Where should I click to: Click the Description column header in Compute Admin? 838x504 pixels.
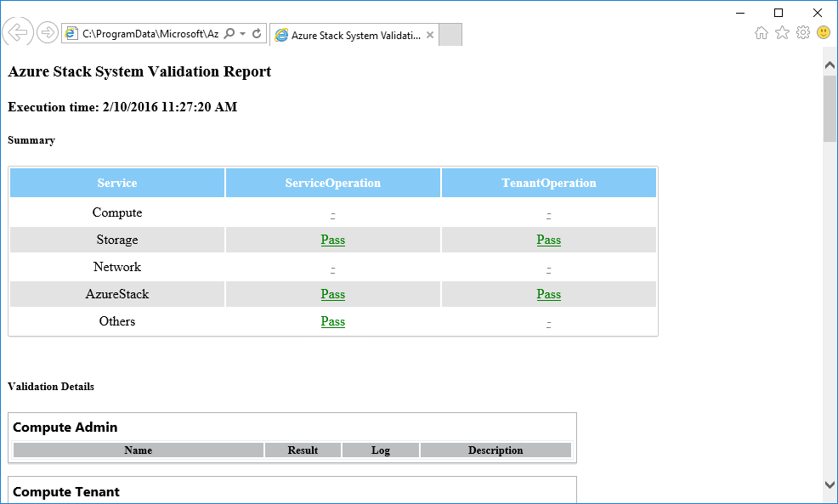(495, 450)
